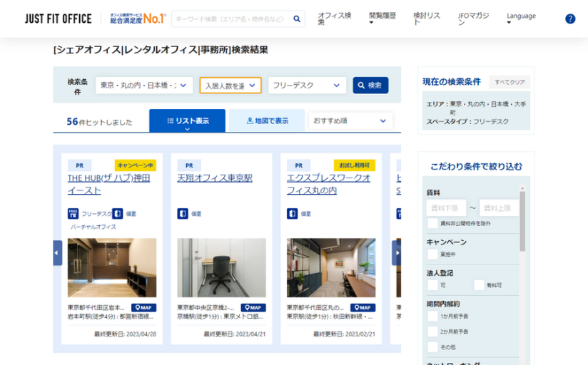Open 天翔オフィス chair room photo
This screenshot has height=365, width=588.
click(222, 267)
